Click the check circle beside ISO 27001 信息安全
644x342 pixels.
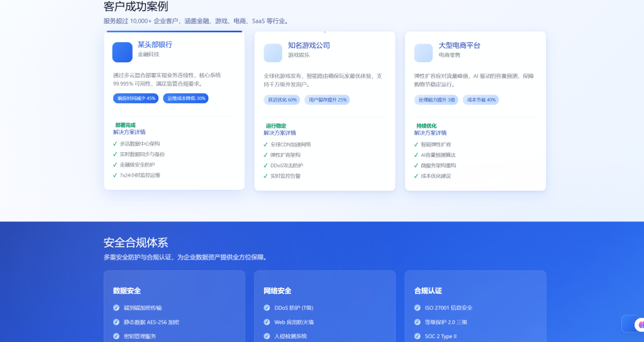[x=418, y=307]
